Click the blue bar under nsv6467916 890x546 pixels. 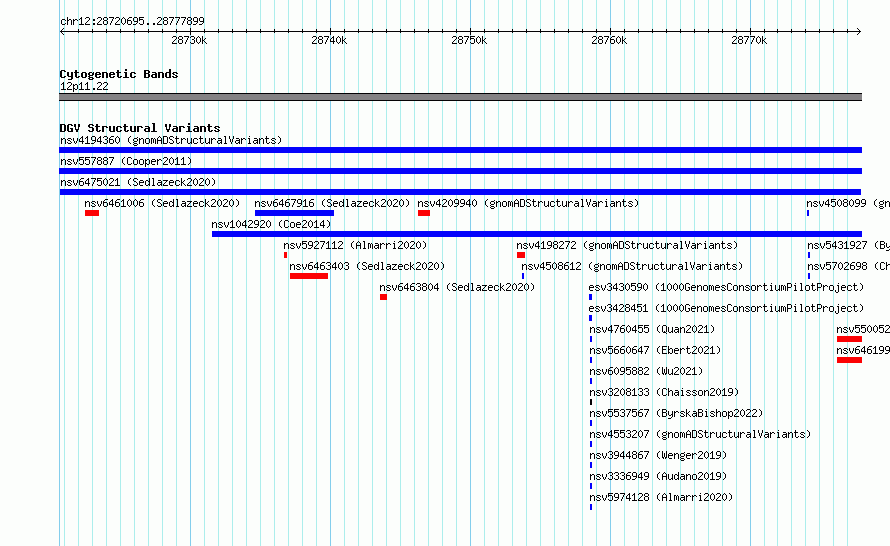point(295,213)
